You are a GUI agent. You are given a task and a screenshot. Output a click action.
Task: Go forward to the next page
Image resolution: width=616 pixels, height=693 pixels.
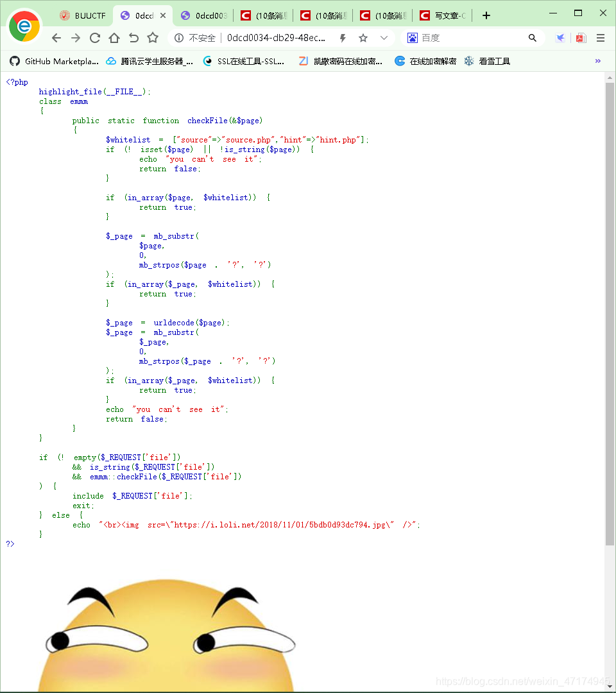pyautogui.click(x=76, y=38)
